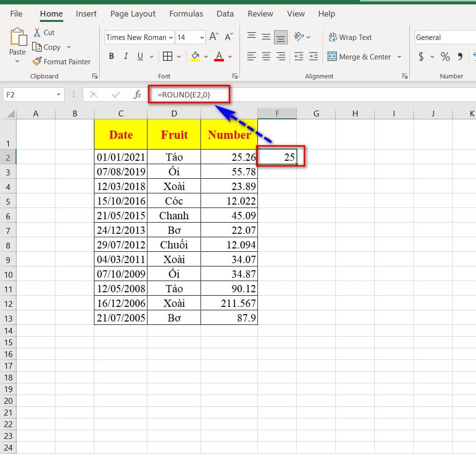Click the Insert Function fx icon
This screenshot has width=476, height=454.
(x=138, y=95)
